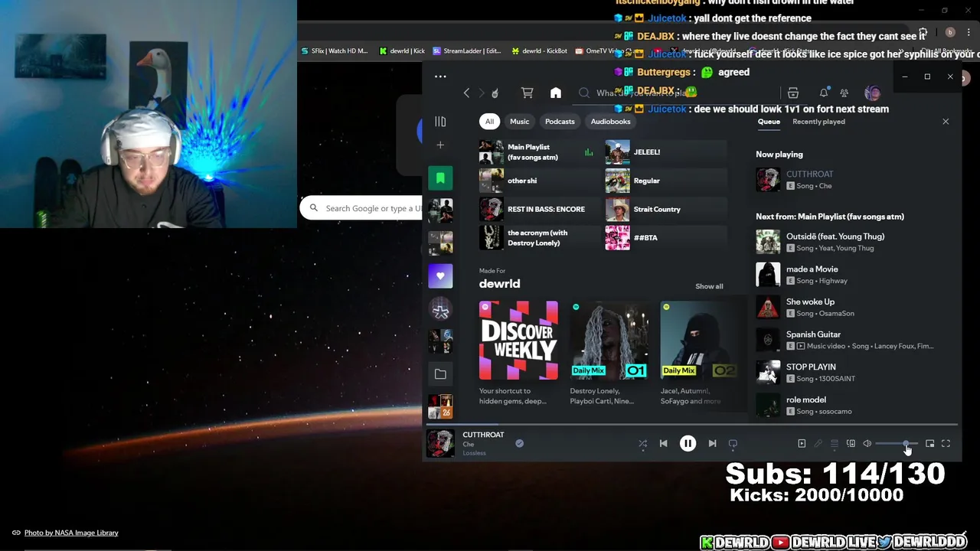Pause the current song

pyautogui.click(x=688, y=443)
